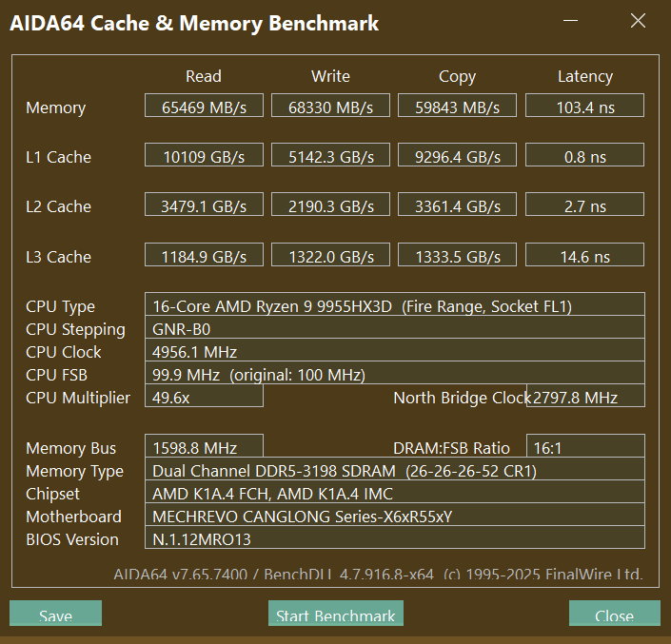The height and width of the screenshot is (644, 671).
Task: Click the BIOS Version label
Action: [72, 539]
